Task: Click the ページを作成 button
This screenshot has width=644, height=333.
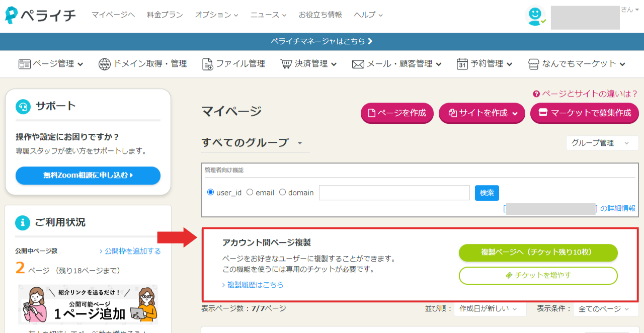Action: (x=397, y=113)
